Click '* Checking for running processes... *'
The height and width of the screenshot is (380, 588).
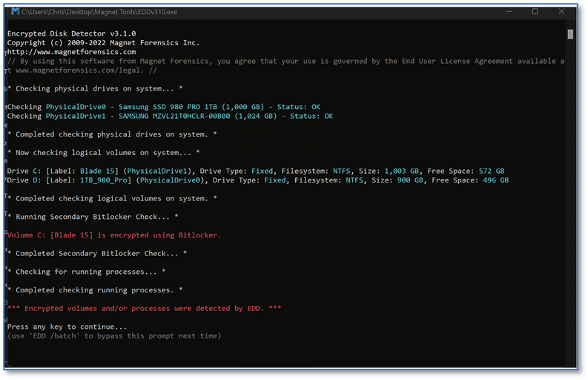tap(87, 272)
